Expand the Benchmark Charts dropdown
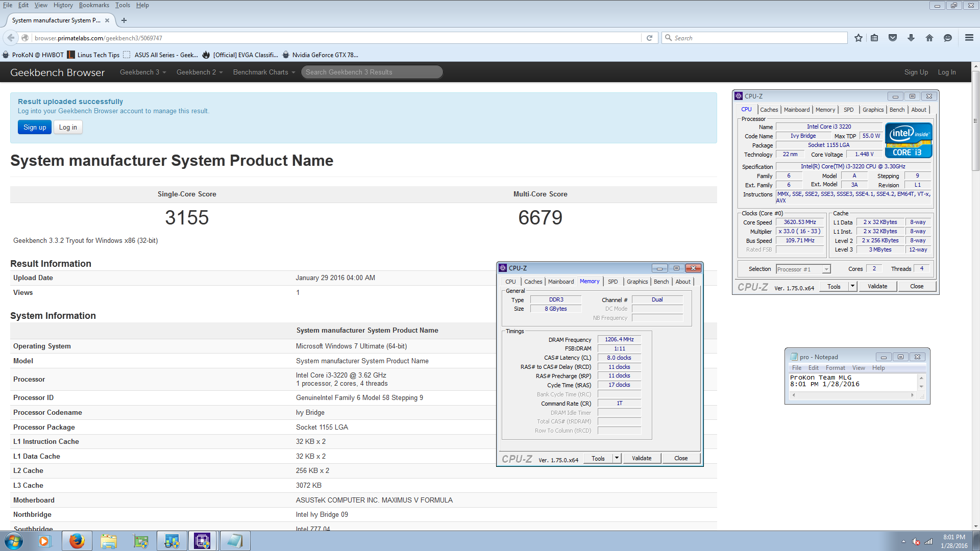Image resolution: width=980 pixels, height=551 pixels. (x=264, y=72)
